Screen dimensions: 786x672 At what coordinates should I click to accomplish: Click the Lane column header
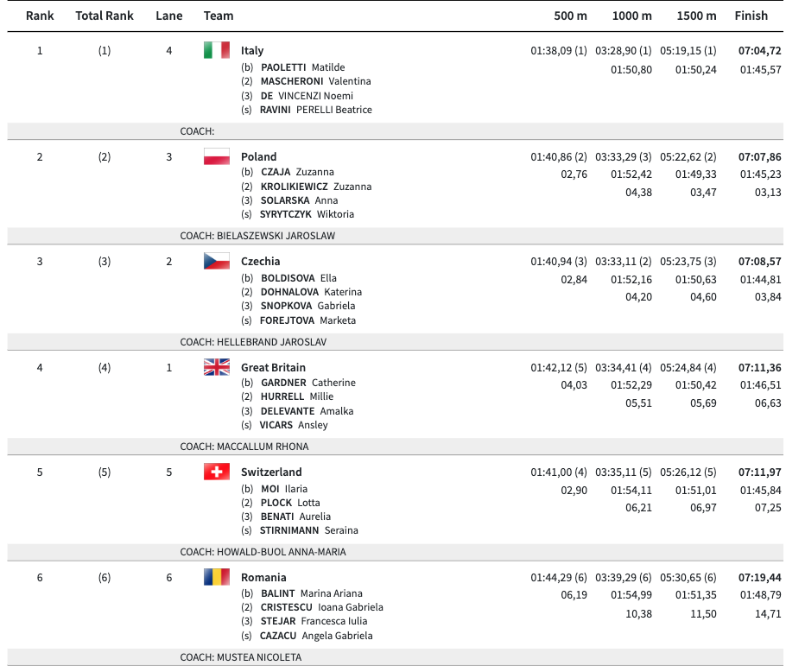click(x=169, y=16)
